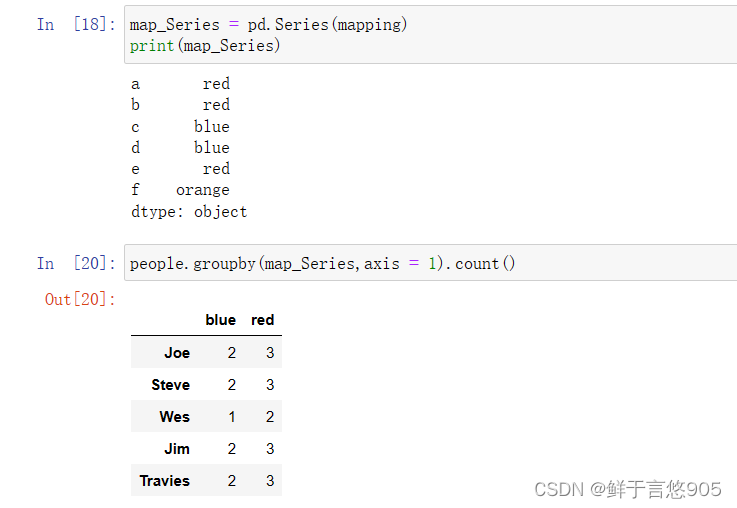The height and width of the screenshot is (508, 737).
Task: Click the 'a red' output line
Action: [181, 84]
